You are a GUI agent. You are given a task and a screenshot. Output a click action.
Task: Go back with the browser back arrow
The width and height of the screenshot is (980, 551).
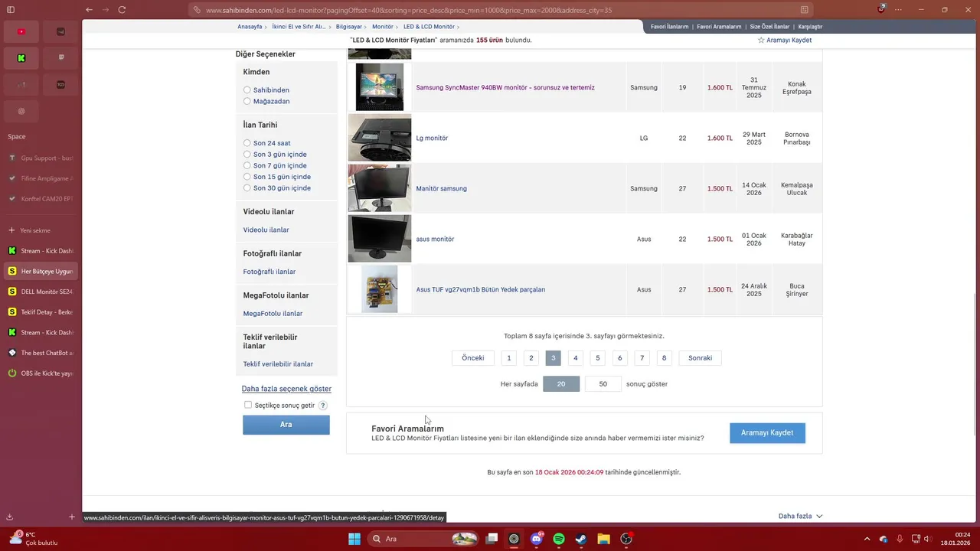[x=90, y=10]
